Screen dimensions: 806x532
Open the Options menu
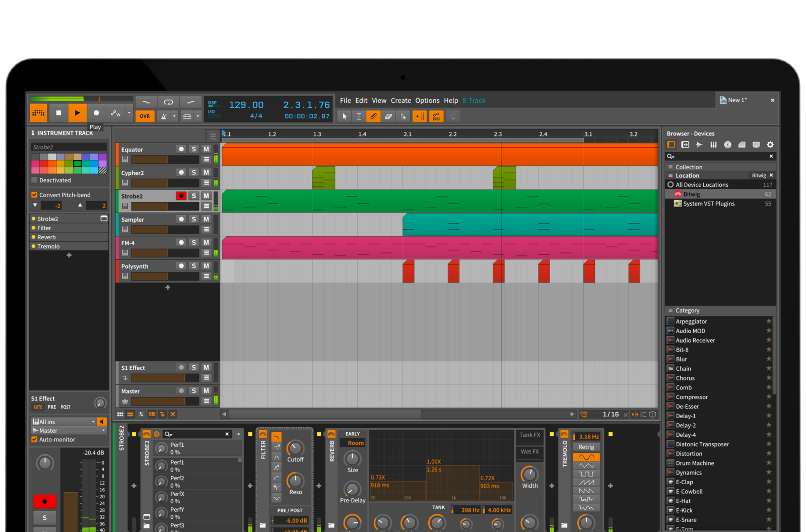coord(427,101)
